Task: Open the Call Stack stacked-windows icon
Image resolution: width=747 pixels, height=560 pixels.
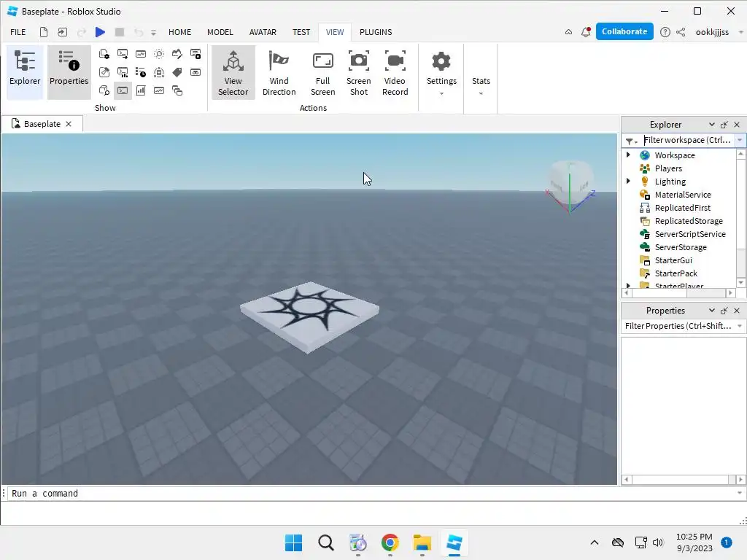Action: [177, 90]
